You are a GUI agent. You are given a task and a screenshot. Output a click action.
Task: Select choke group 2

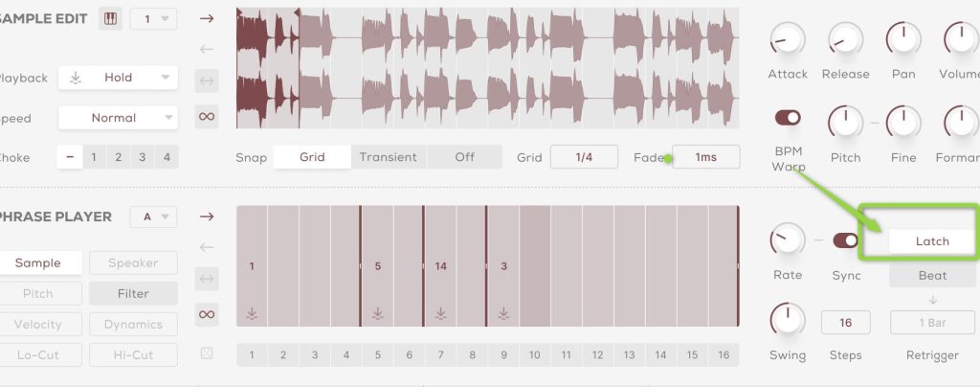click(118, 157)
